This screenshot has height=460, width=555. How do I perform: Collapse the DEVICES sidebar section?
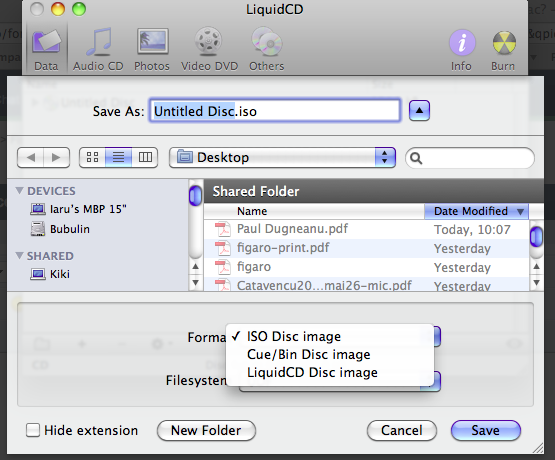pos(20,191)
